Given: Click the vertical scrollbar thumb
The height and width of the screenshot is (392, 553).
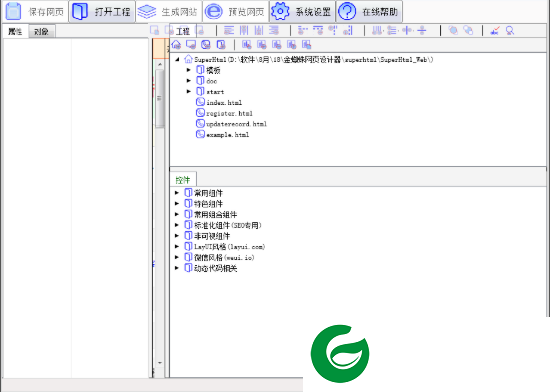Looking at the screenshot, I should (x=160, y=98).
